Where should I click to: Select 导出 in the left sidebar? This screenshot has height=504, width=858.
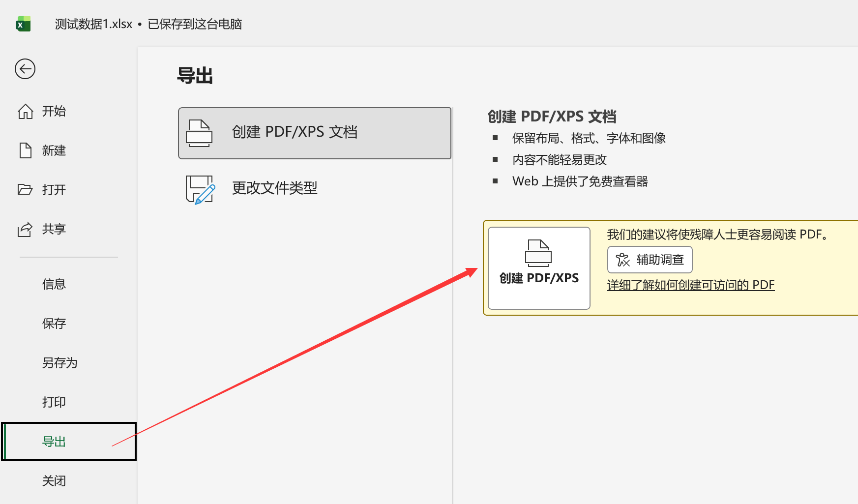click(54, 442)
